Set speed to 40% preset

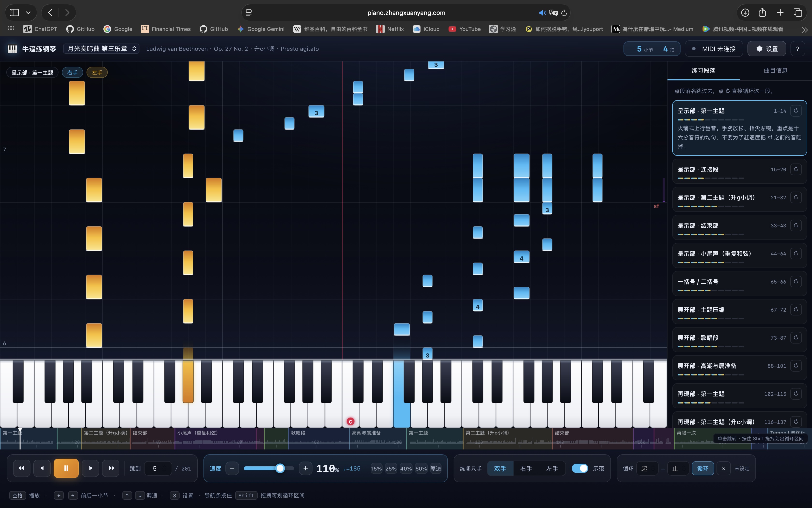coord(406,468)
